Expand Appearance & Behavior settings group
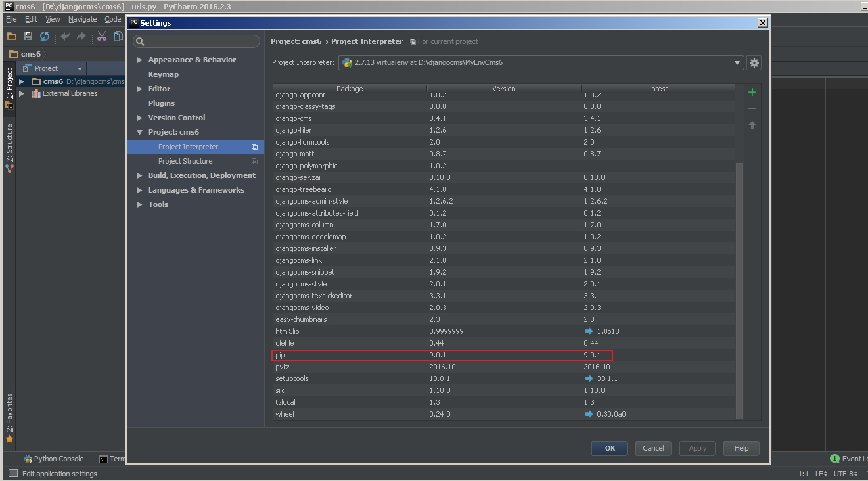This screenshot has height=481, width=868. 139,60
